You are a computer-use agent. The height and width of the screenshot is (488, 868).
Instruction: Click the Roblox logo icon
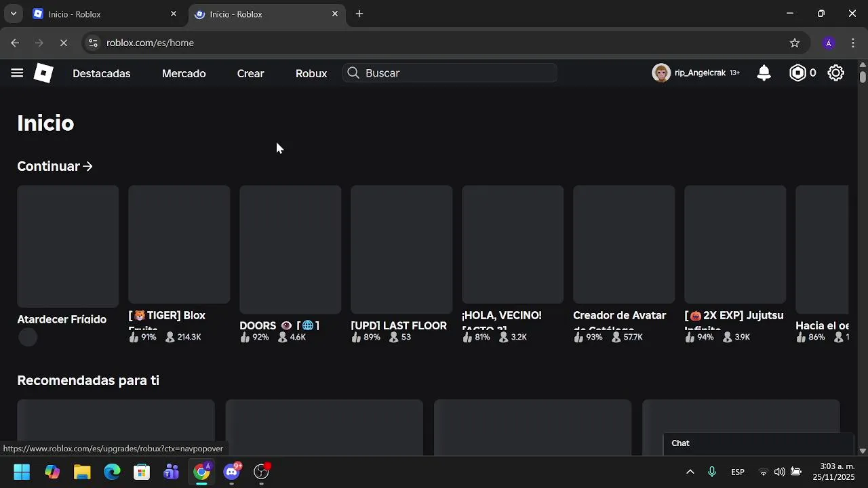pos(43,73)
